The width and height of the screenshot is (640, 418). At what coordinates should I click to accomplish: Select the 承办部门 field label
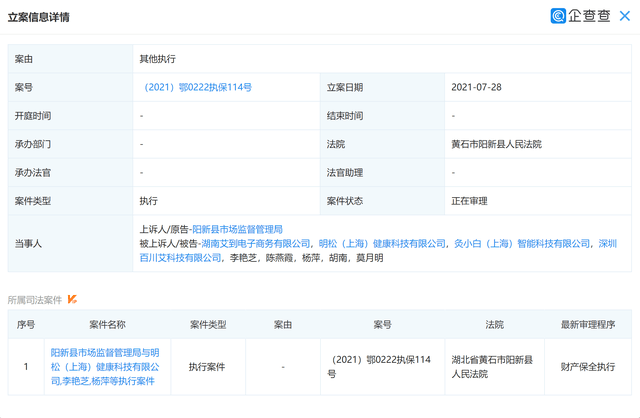coord(33,144)
